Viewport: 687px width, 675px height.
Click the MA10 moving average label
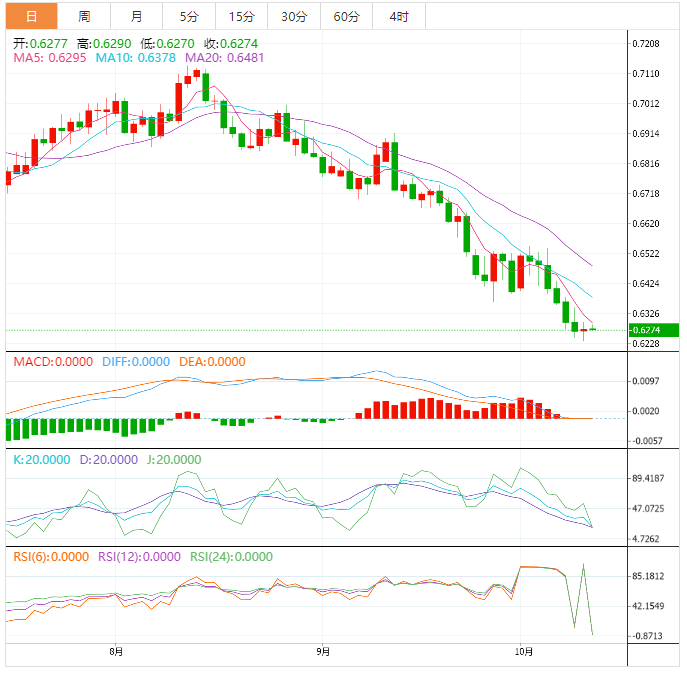pyautogui.click(x=135, y=58)
